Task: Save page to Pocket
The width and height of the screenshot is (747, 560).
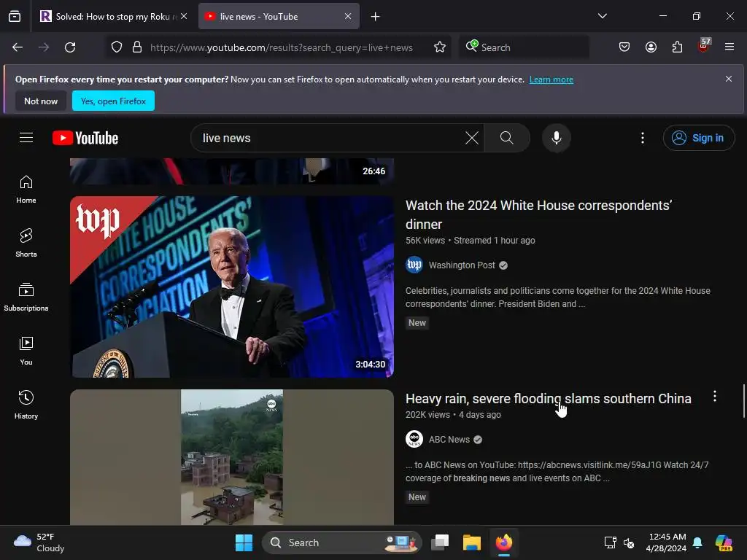Action: [x=624, y=47]
